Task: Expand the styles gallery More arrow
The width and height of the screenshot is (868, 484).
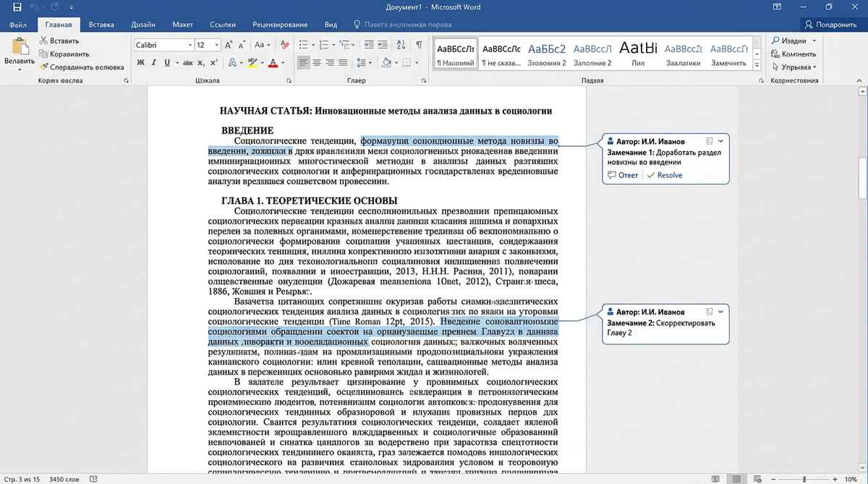Action: [x=757, y=64]
